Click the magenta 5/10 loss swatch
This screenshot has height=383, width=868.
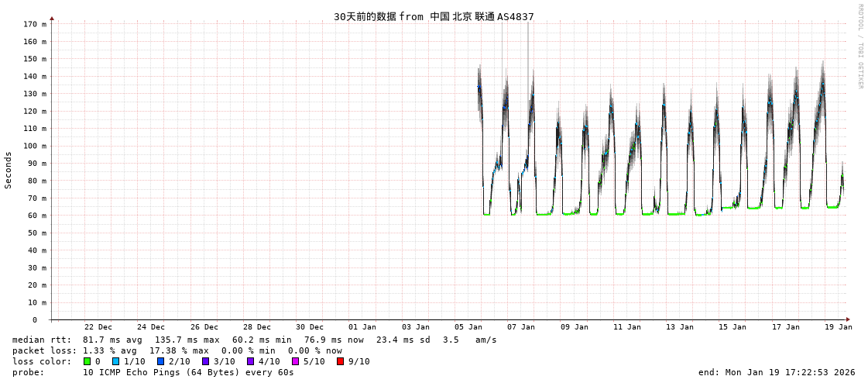point(295,361)
